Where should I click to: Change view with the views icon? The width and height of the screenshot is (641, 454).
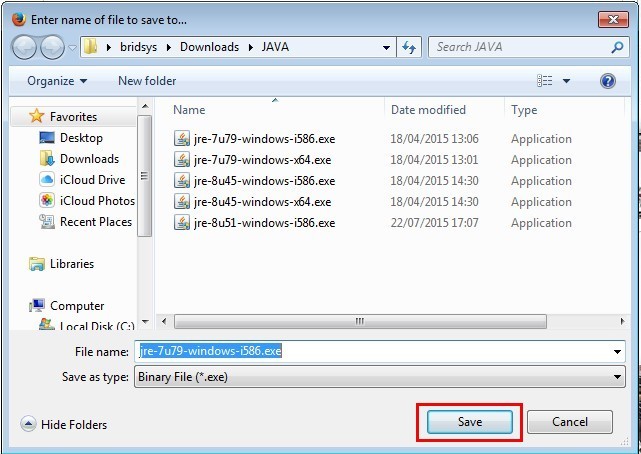pos(545,81)
